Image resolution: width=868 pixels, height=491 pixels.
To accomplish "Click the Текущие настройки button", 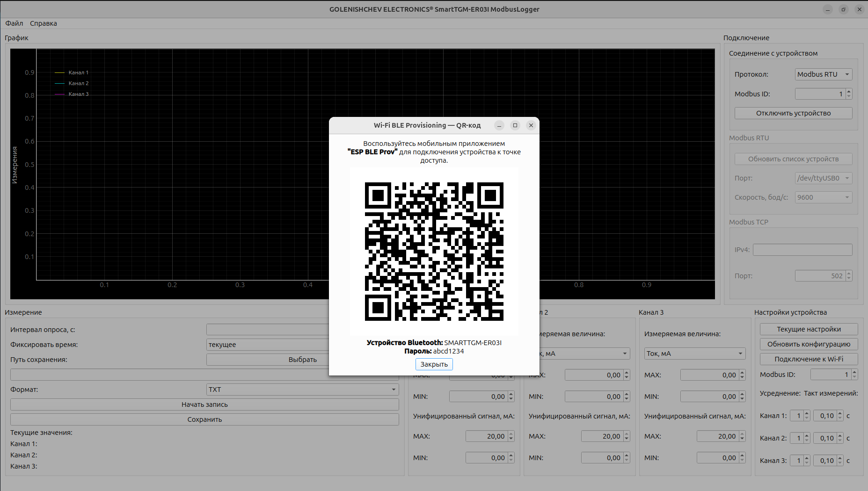I will [809, 329].
